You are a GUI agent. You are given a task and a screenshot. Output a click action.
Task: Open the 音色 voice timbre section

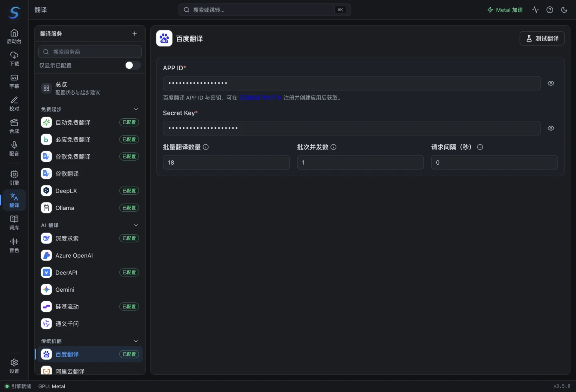coord(14,245)
